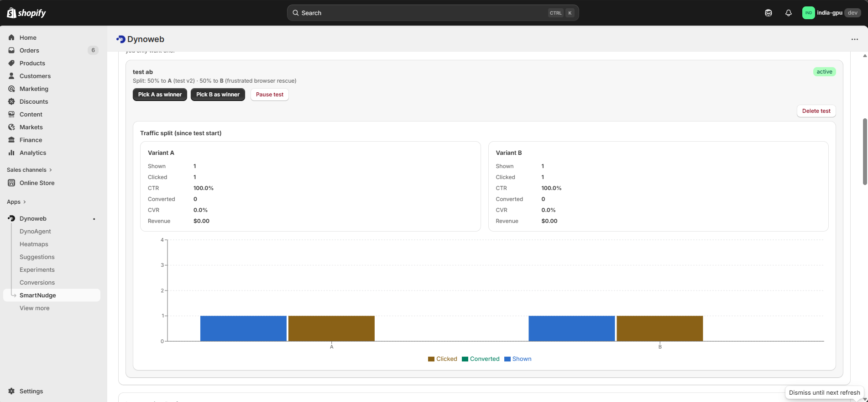Open Analytics via its bar chart icon
868x402 pixels.
coord(11,153)
